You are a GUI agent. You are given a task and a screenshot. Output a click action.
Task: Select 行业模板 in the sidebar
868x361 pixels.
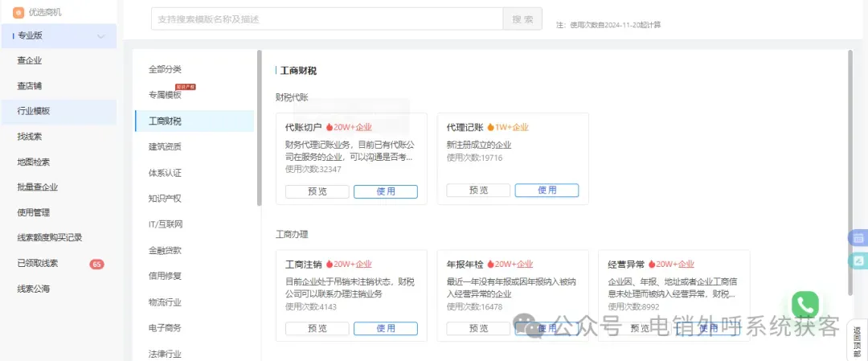(58, 111)
